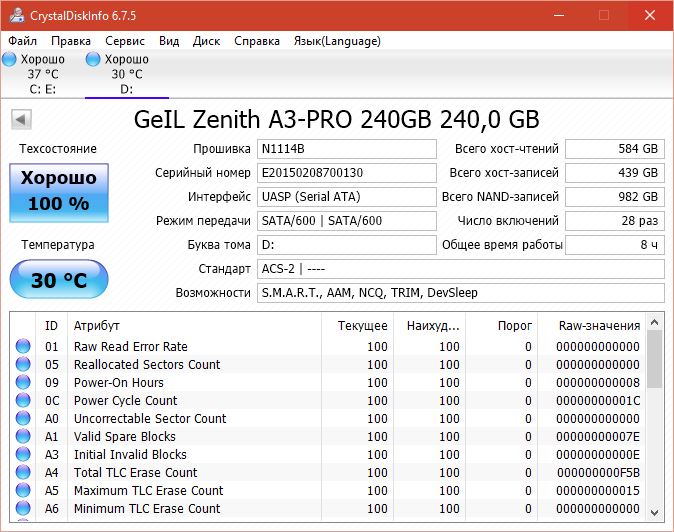Click status orb for Uncorrectable Sector Count

(23, 418)
